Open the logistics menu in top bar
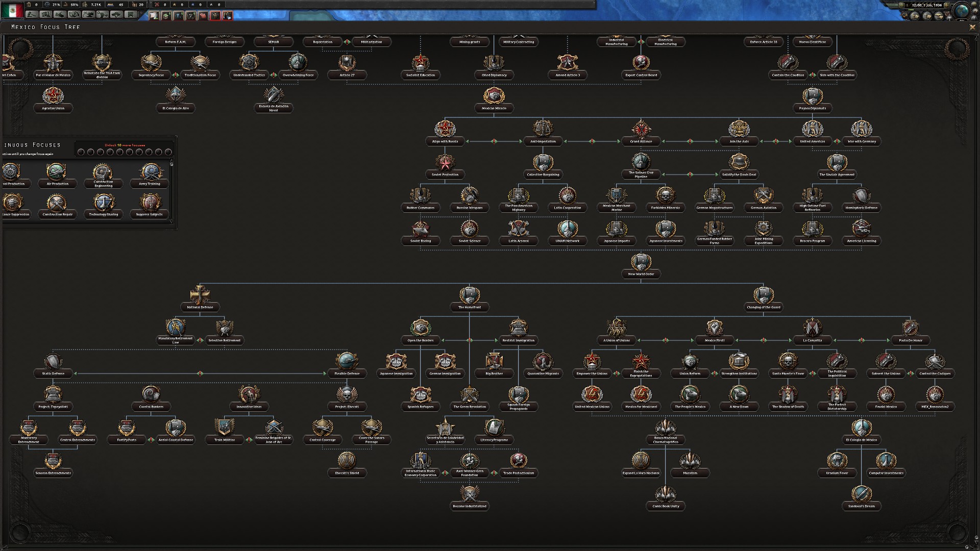This screenshot has height=551, width=980. pyautogui.click(x=131, y=15)
